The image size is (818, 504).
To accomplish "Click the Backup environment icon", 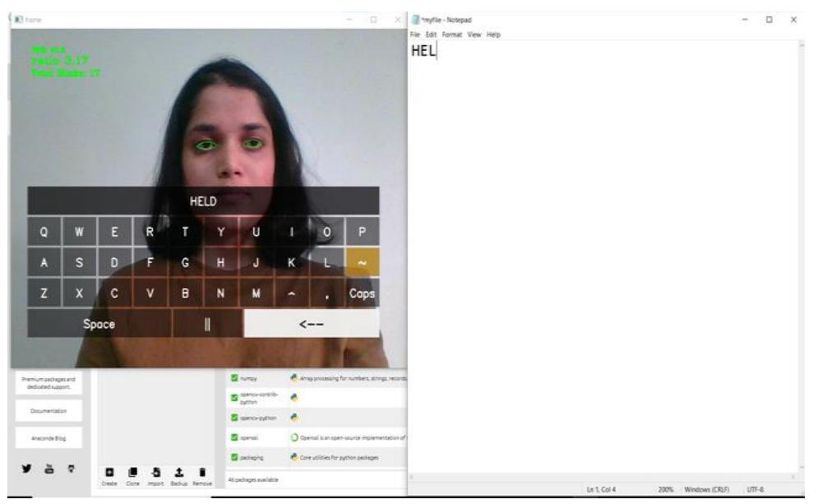I will (x=178, y=473).
